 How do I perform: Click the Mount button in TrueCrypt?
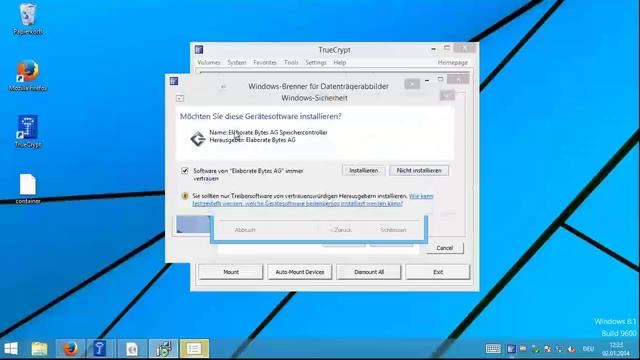[231, 272]
